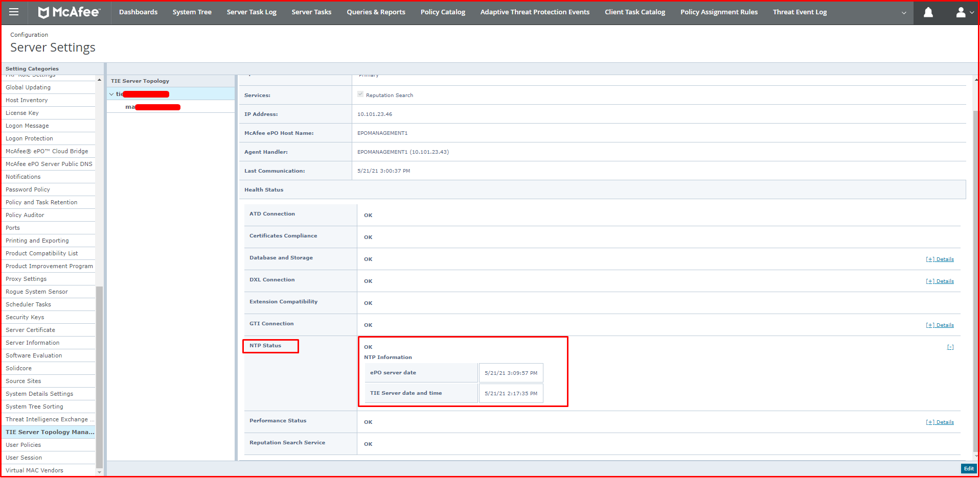Open Client Task Catalog

[x=635, y=12]
